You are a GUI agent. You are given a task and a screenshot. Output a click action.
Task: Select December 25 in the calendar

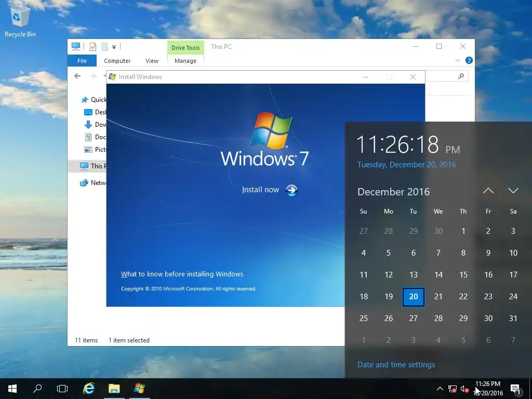(363, 318)
